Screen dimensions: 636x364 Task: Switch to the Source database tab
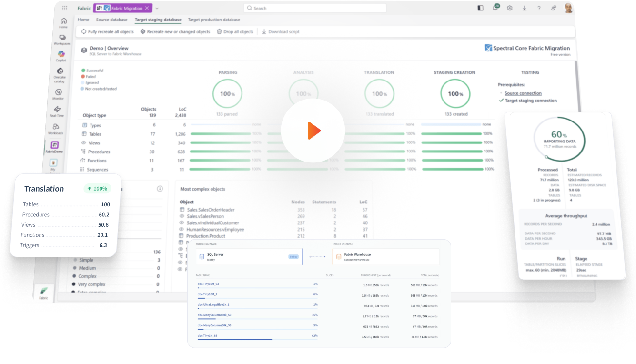click(111, 20)
